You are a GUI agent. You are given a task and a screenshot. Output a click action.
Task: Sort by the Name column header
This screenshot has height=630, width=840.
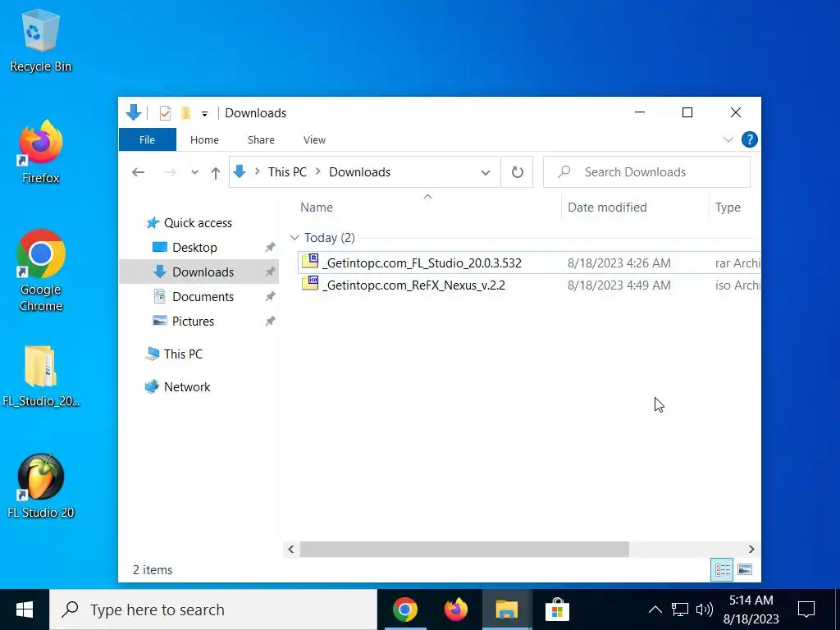[x=316, y=208]
